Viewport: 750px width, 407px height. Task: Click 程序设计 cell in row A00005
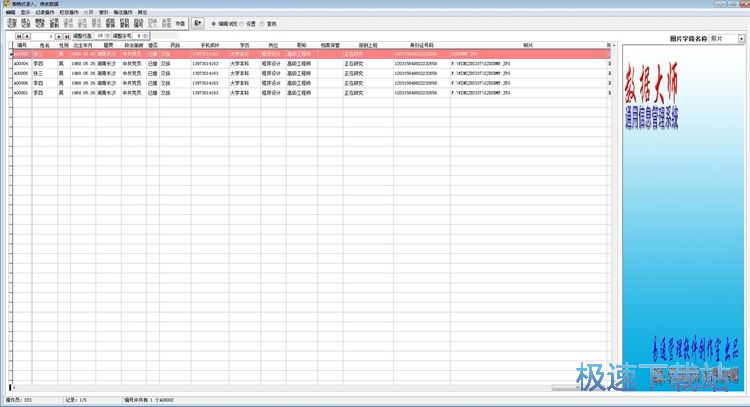point(273,73)
